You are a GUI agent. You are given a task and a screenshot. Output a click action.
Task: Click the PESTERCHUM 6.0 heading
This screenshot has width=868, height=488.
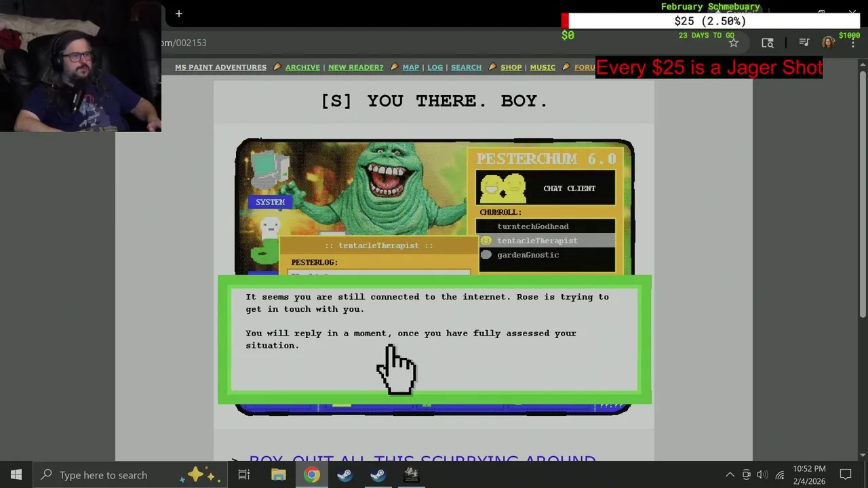pyautogui.click(x=546, y=159)
